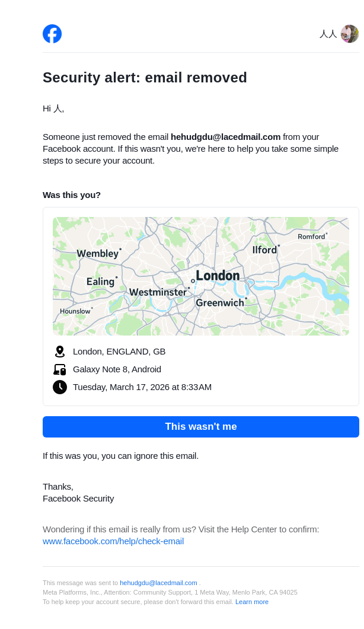Click the Ilford label on map
This screenshot has height=629, width=364.
coord(264,250)
